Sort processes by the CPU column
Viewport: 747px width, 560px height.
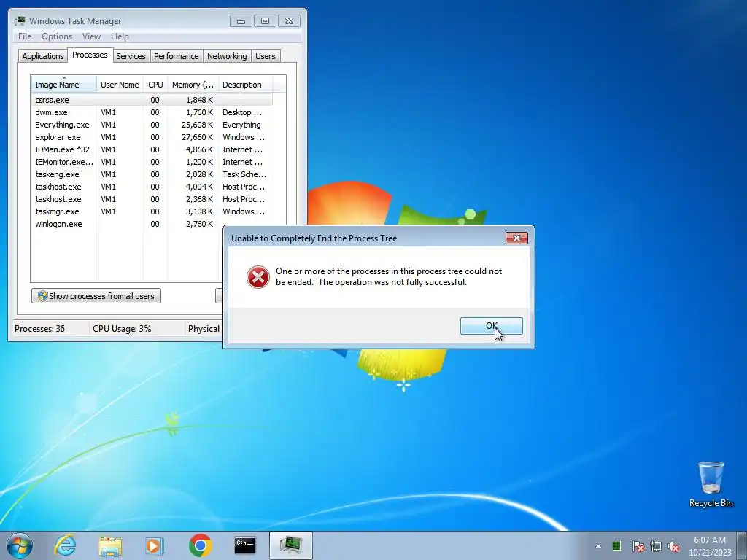click(155, 85)
